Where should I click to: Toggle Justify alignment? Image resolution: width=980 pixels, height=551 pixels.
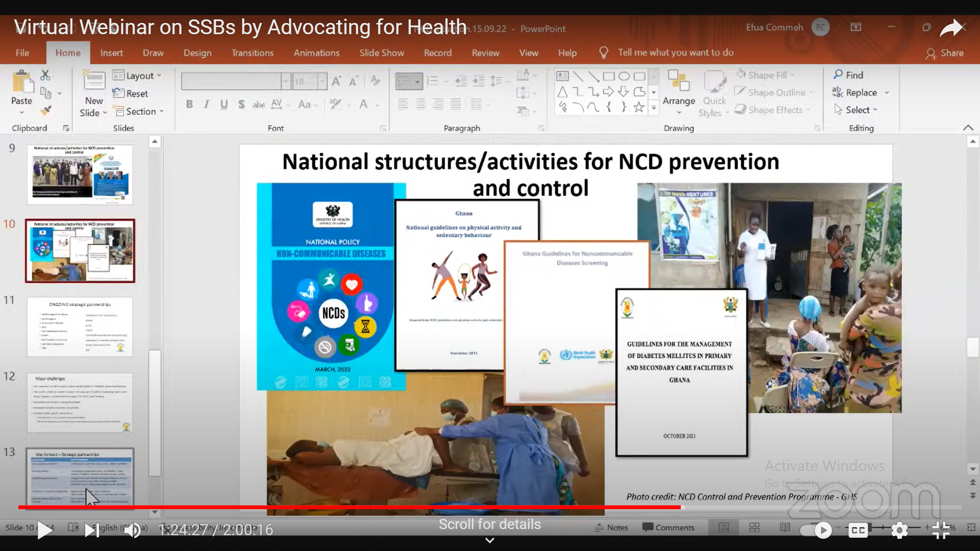456,104
